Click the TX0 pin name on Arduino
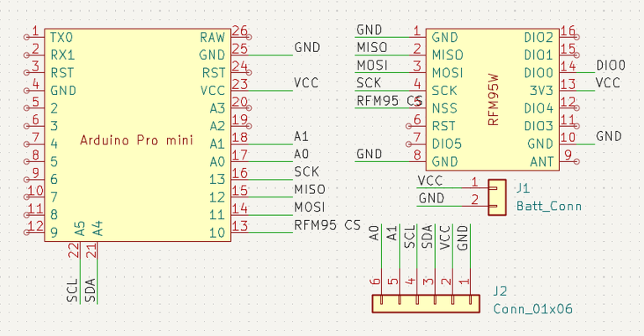 [x=61, y=38]
